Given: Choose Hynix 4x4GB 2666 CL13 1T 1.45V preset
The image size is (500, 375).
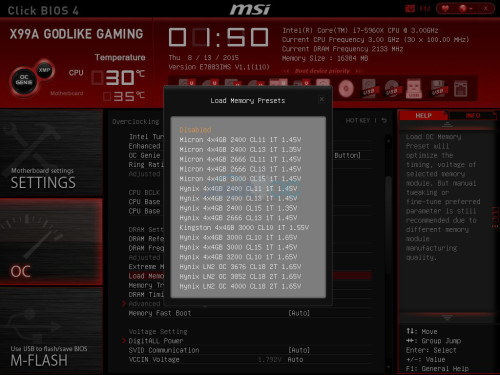Looking at the screenshot, I should (238, 218).
